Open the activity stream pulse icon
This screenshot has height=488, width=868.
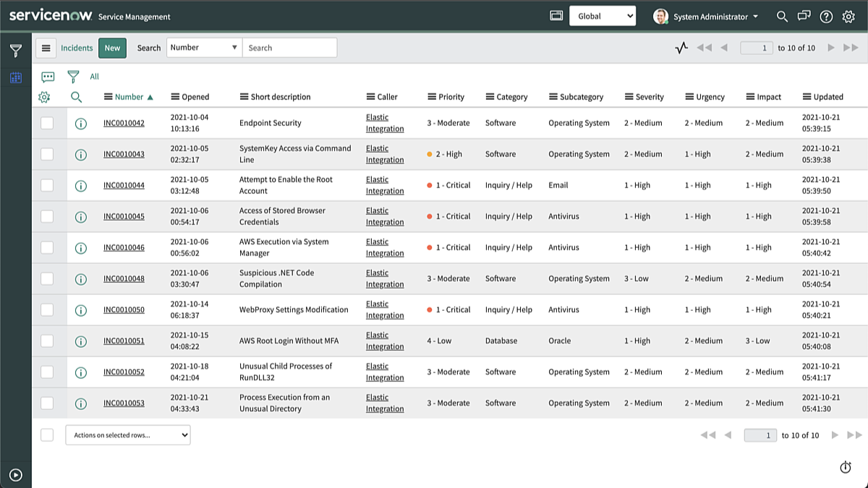tap(681, 48)
